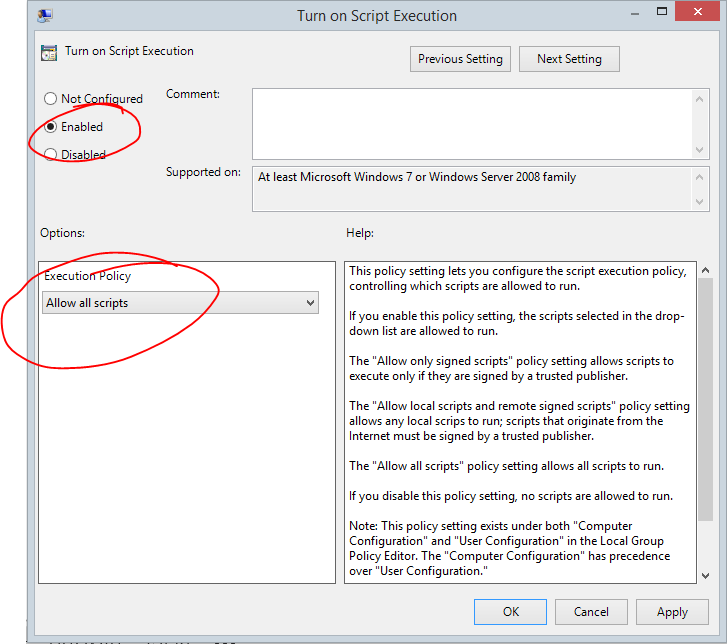Jump to the Next Setting

pos(569,59)
